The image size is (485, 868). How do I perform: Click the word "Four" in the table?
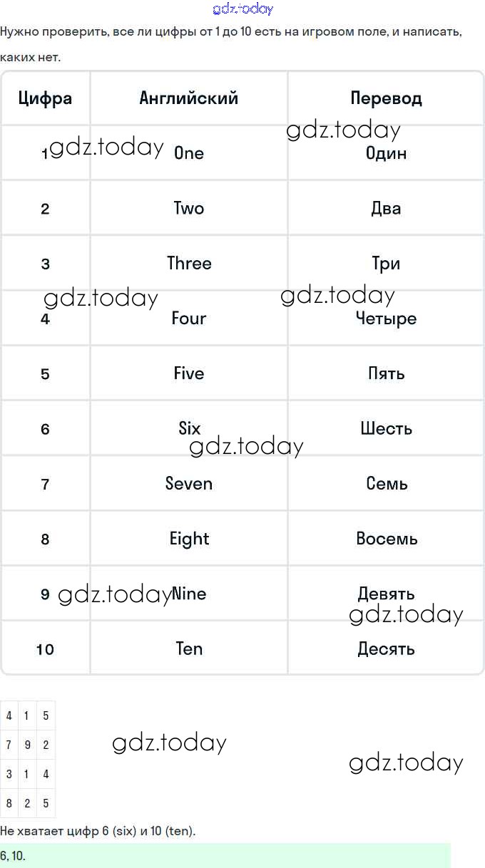tap(189, 318)
